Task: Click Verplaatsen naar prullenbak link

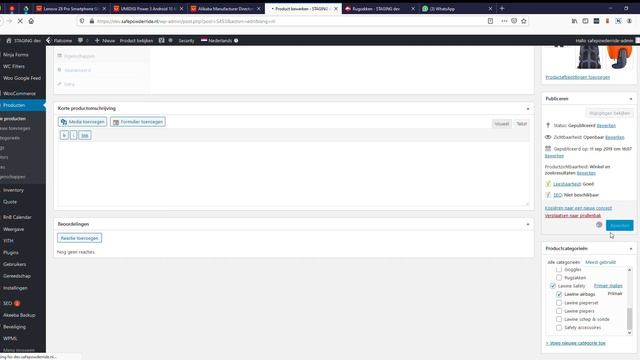Action: (573, 216)
